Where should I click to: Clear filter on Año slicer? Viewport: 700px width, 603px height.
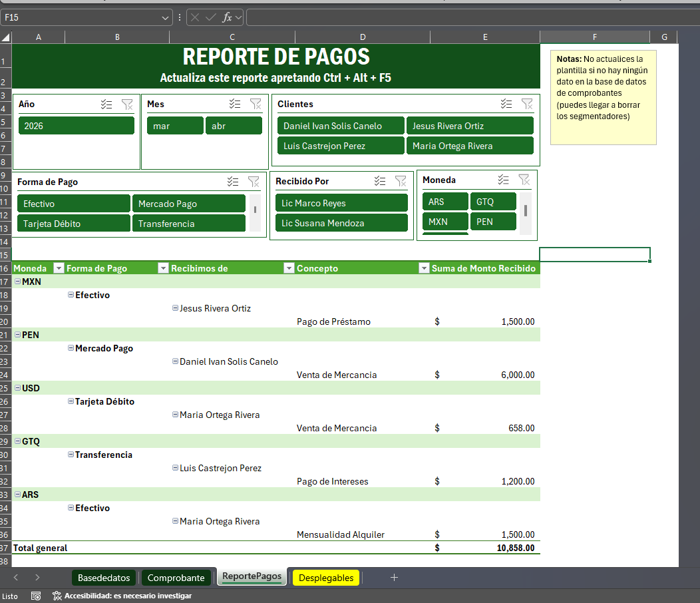[x=127, y=104]
